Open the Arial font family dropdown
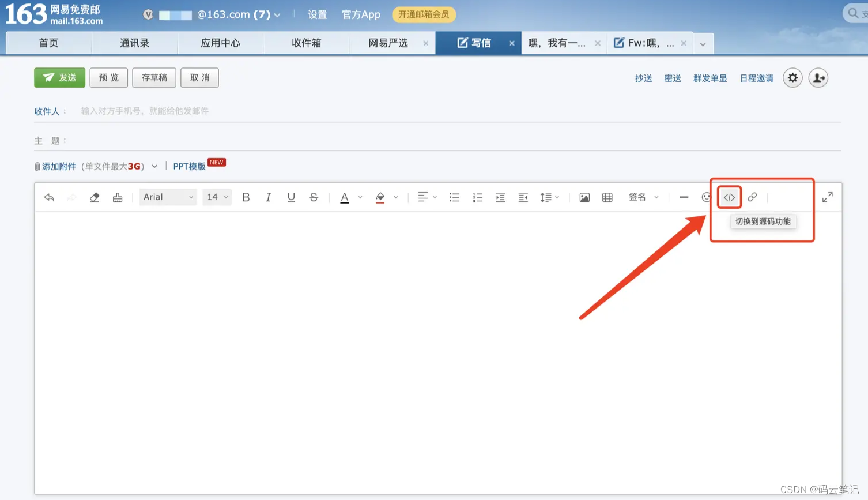The image size is (868, 500). pos(167,197)
